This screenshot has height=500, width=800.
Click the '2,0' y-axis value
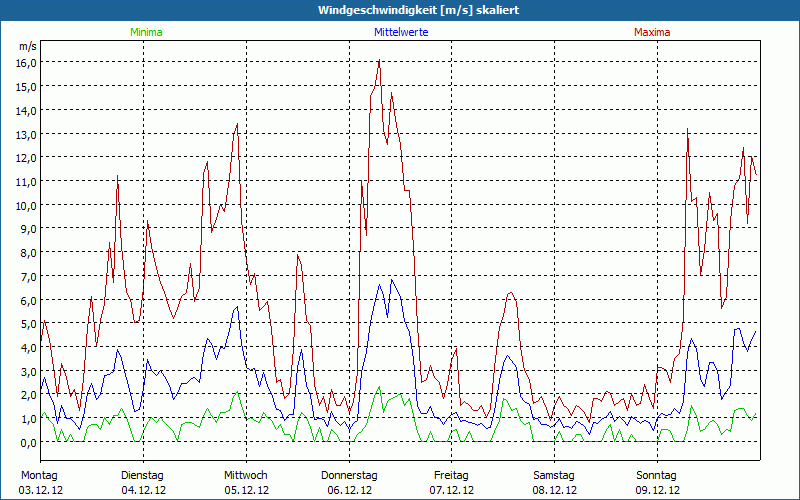pyautogui.click(x=30, y=395)
